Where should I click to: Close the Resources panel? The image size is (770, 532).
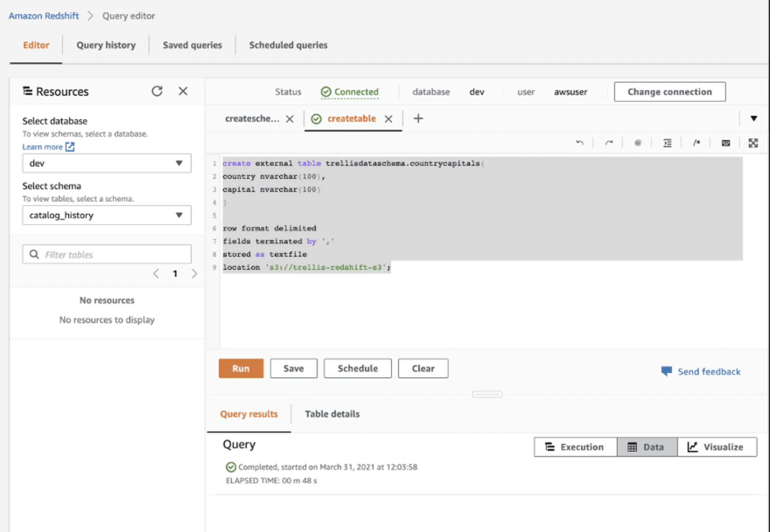point(183,91)
